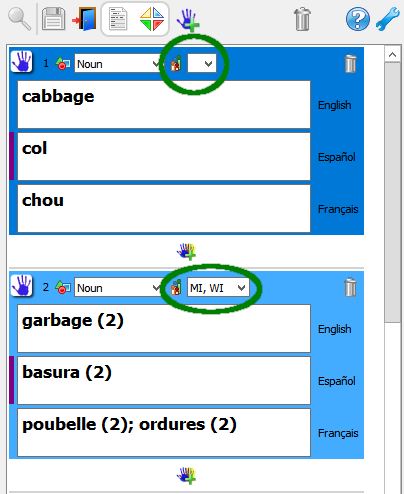Viewport: 404px width, 494px height.
Task: Click the top toolbar trash can
Action: [x=302, y=19]
